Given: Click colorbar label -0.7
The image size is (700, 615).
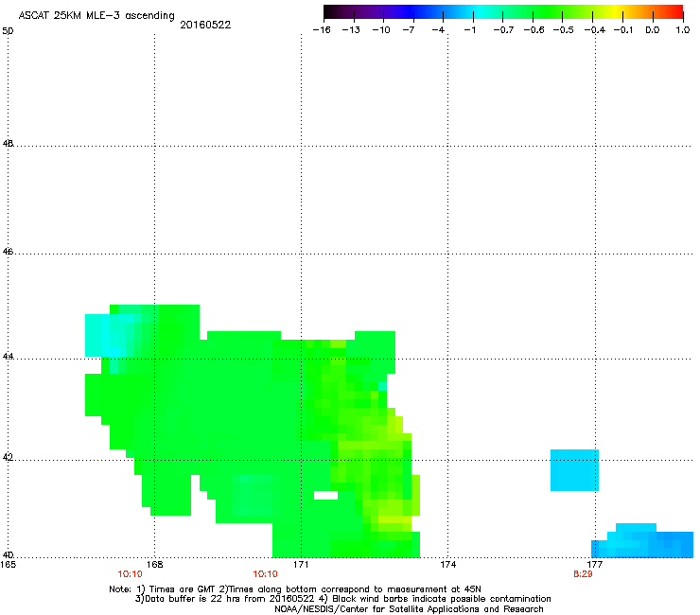Looking at the screenshot, I should click(x=503, y=30).
